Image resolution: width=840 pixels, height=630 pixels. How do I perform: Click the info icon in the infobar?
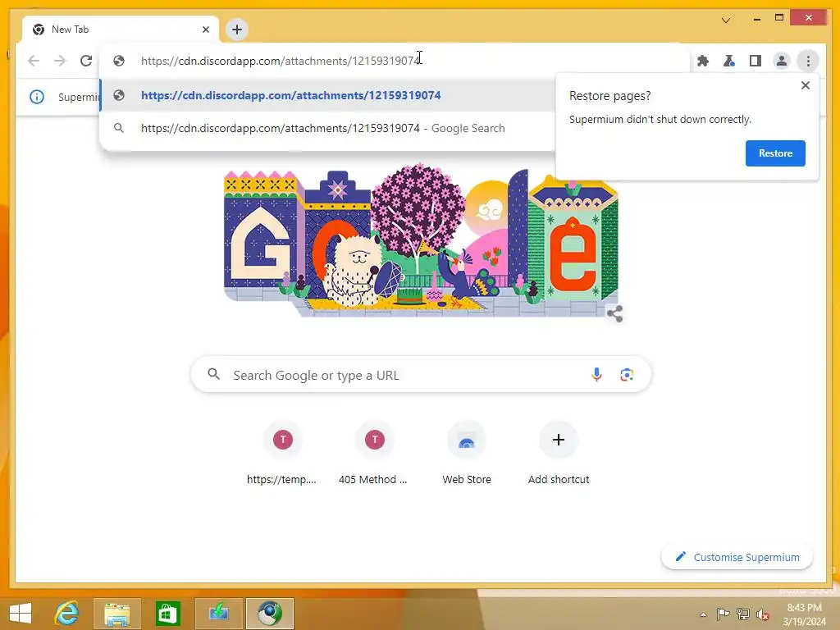pos(37,97)
